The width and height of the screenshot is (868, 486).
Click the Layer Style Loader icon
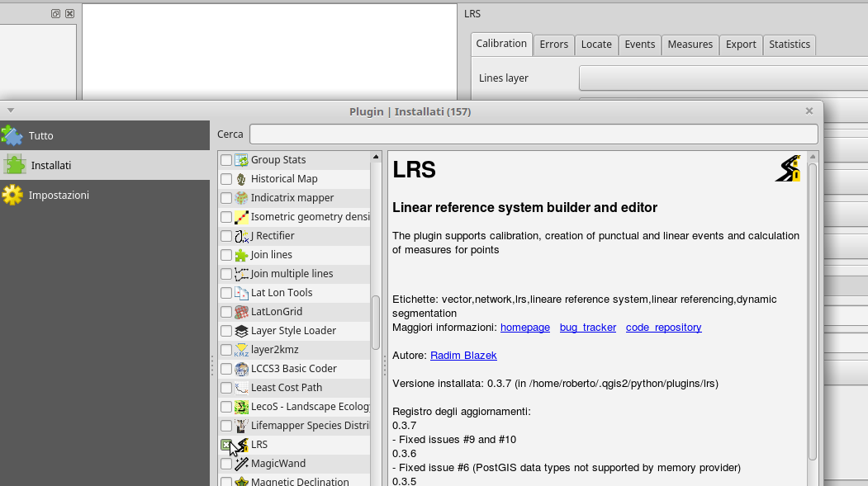click(241, 331)
